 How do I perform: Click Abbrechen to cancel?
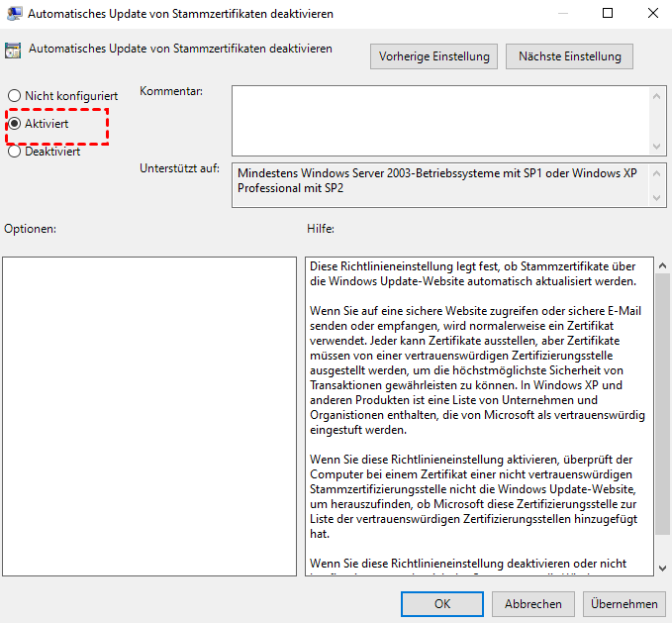tap(532, 604)
